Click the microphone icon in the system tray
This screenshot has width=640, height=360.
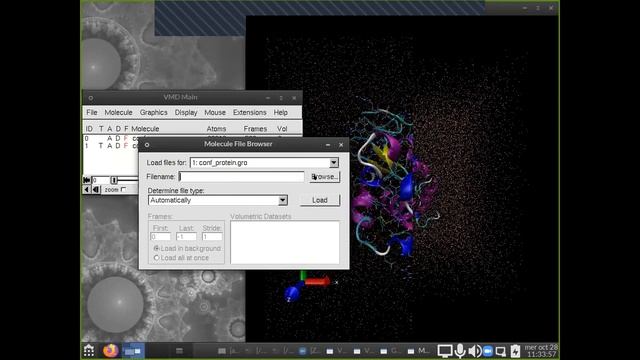(x=460, y=351)
